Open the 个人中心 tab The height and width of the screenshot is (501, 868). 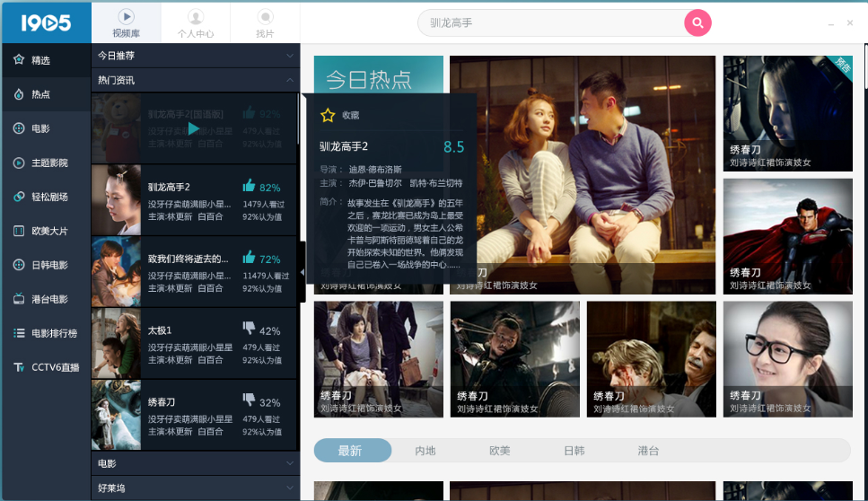point(196,23)
